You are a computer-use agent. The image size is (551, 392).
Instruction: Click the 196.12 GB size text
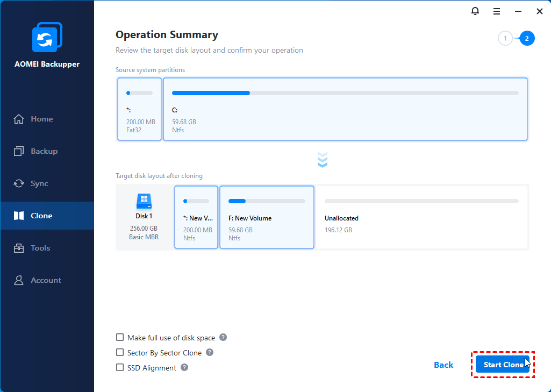[x=338, y=230]
